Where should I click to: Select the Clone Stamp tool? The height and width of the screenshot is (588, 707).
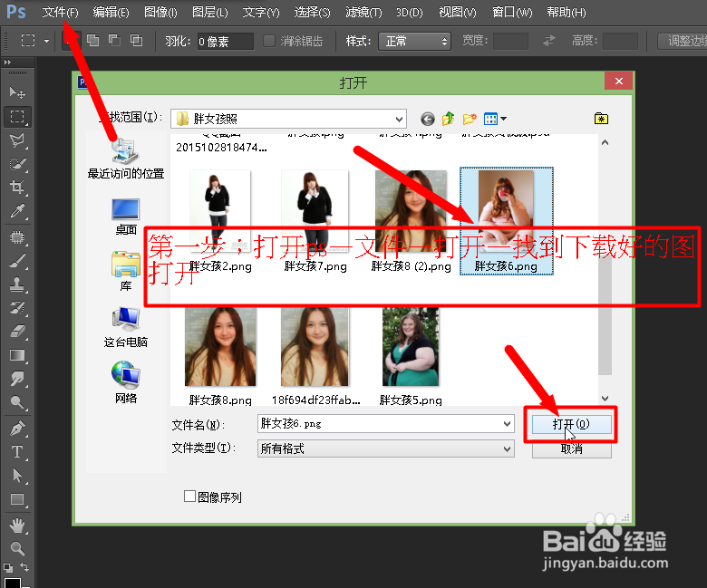[17, 284]
